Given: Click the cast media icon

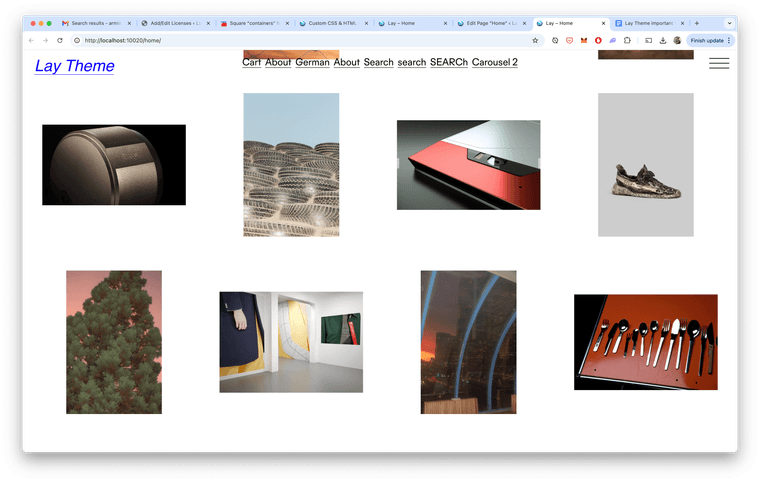Looking at the screenshot, I should (647, 40).
